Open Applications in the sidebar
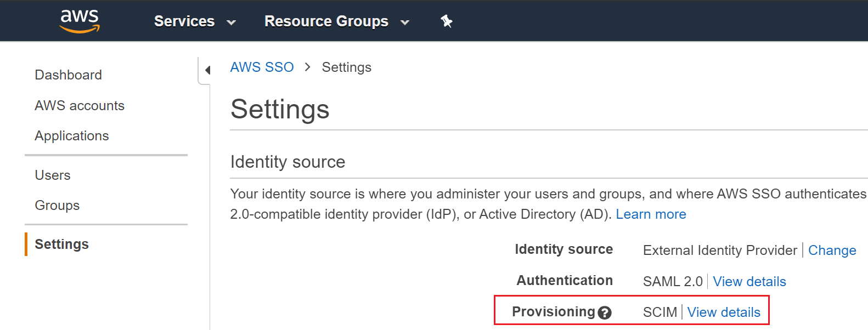The height and width of the screenshot is (330, 868). tap(72, 136)
